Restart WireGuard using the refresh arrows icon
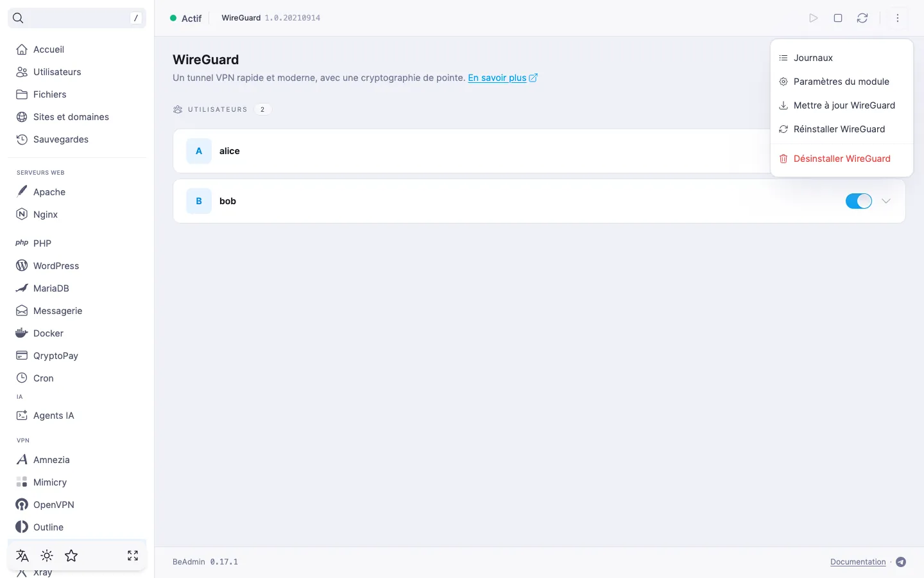This screenshot has height=578, width=924. coord(862,18)
